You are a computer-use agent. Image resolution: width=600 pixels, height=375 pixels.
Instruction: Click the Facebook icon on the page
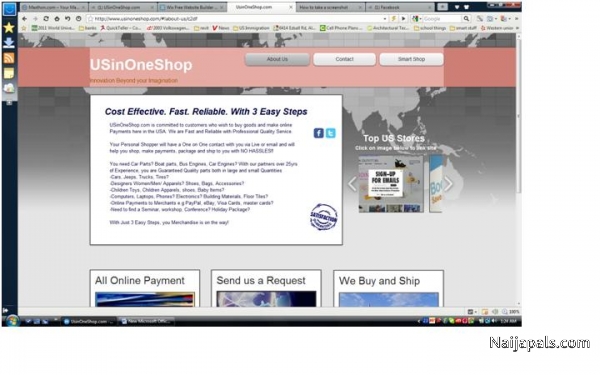pos(318,133)
